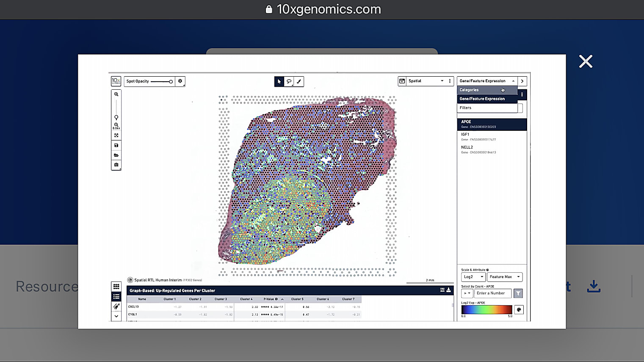Select Filters from the dropdown menu
The height and width of the screenshot is (362, 644).
(487, 108)
